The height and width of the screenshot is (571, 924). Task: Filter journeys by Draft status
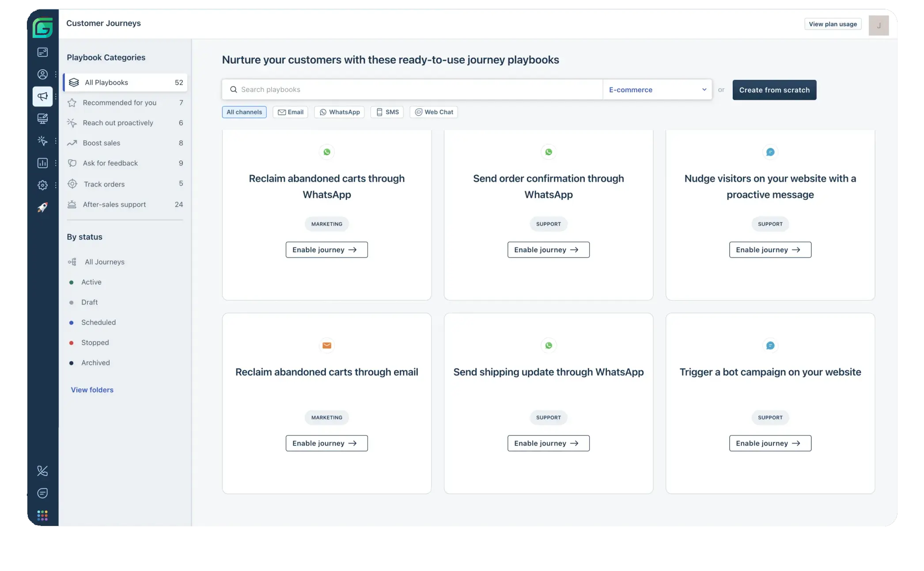[84, 303]
